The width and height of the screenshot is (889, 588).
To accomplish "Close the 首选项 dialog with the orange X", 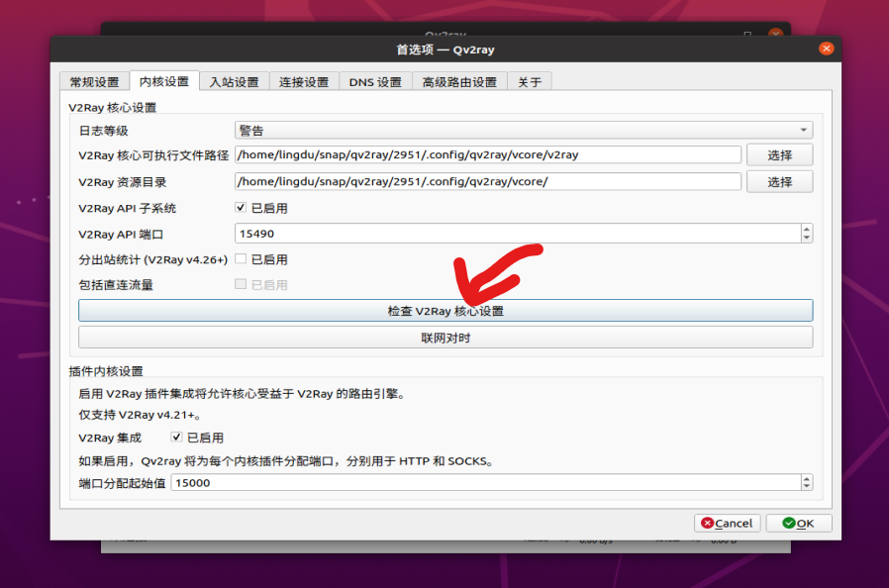I will tap(826, 49).
